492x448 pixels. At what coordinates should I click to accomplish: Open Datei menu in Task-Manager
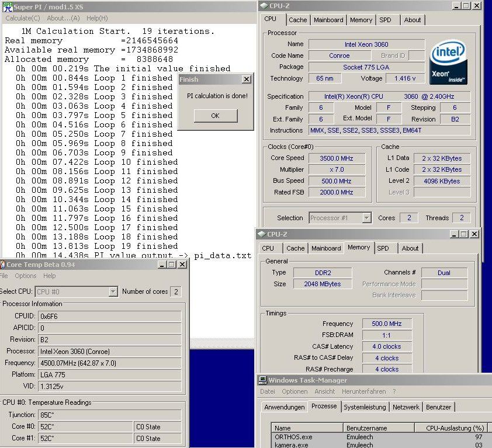click(268, 391)
